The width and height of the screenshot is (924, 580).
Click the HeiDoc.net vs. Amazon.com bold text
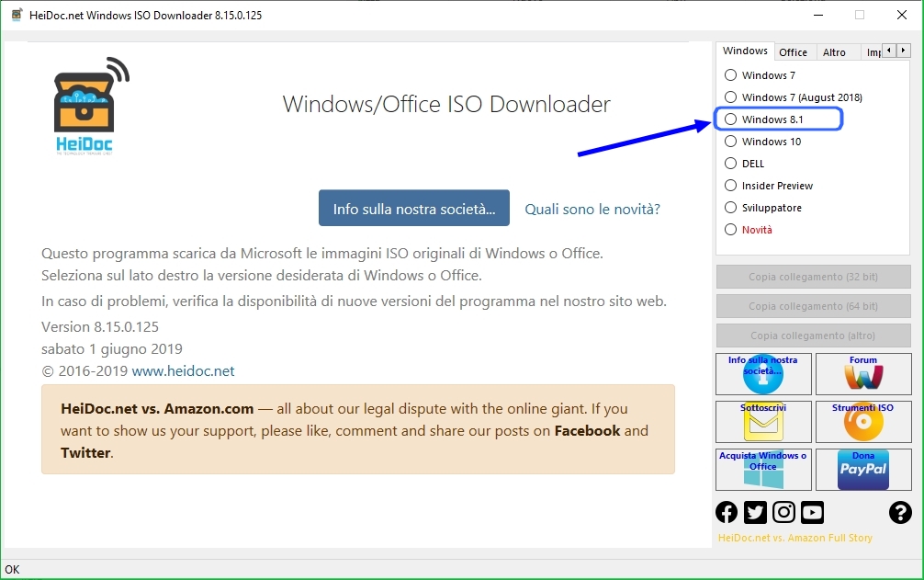(157, 408)
